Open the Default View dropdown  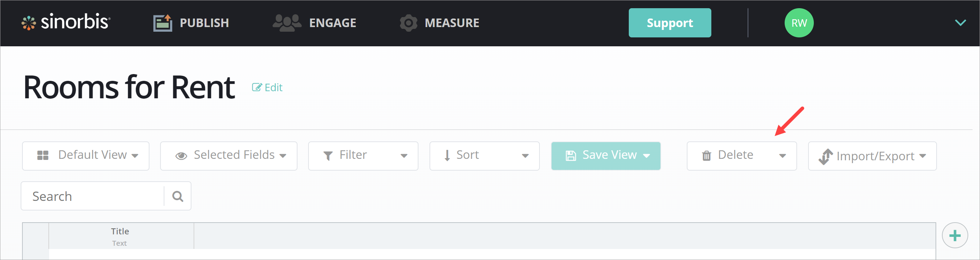[86, 156]
